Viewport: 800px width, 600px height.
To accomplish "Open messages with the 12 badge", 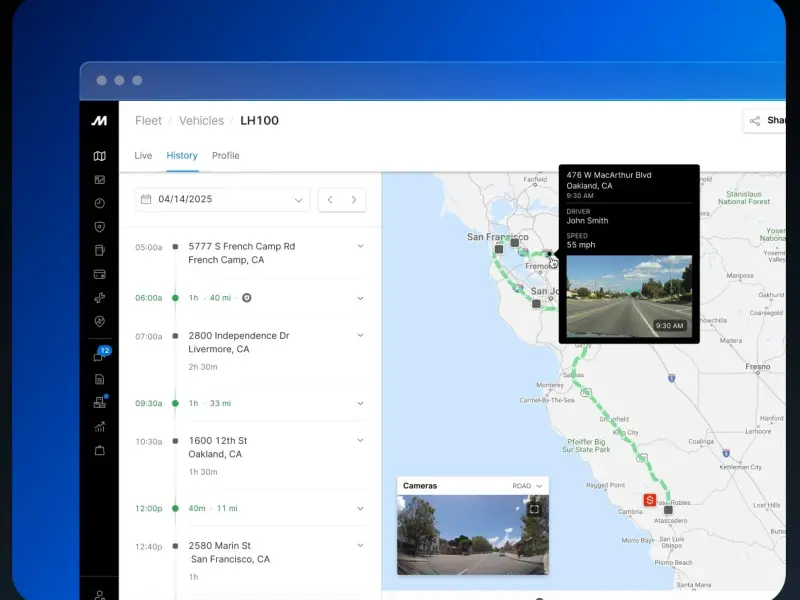I will [x=99, y=356].
